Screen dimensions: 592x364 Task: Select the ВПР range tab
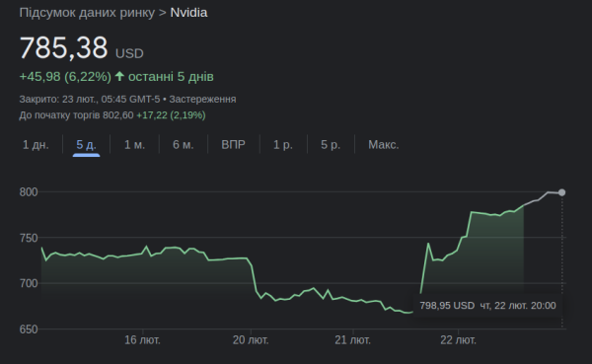click(x=233, y=145)
